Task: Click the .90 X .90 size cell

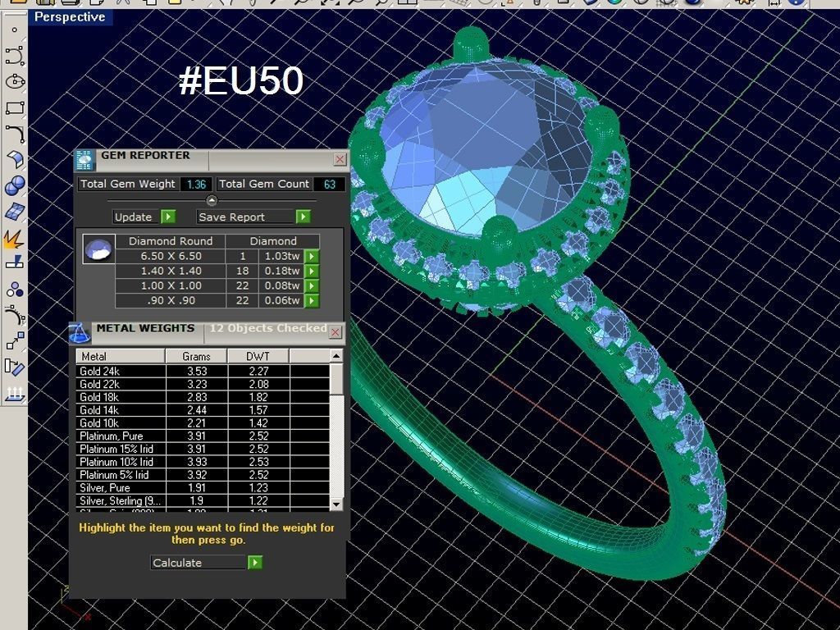Action: click(x=171, y=300)
